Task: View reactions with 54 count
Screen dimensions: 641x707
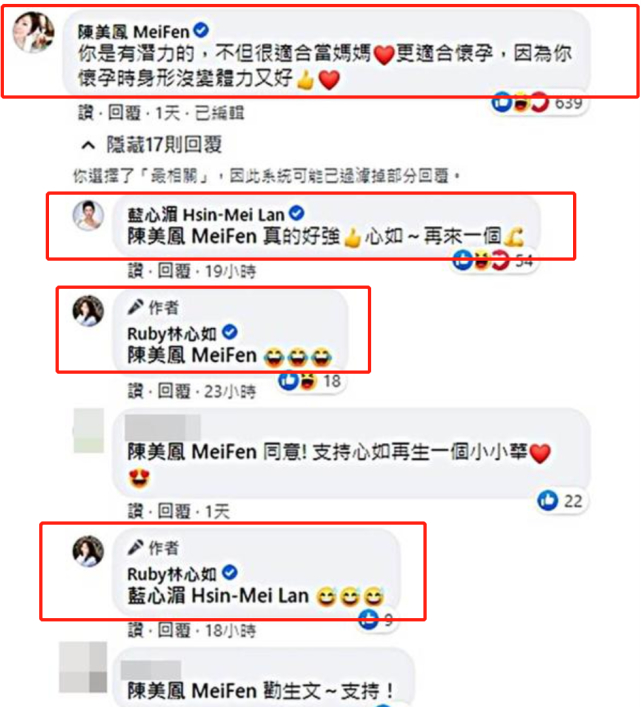Action: [x=494, y=260]
